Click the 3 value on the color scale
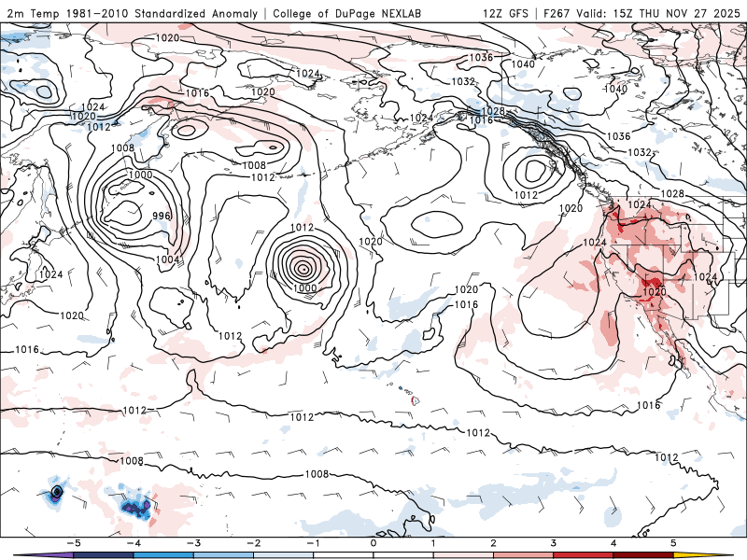This screenshot has height=560, width=747. click(x=553, y=543)
